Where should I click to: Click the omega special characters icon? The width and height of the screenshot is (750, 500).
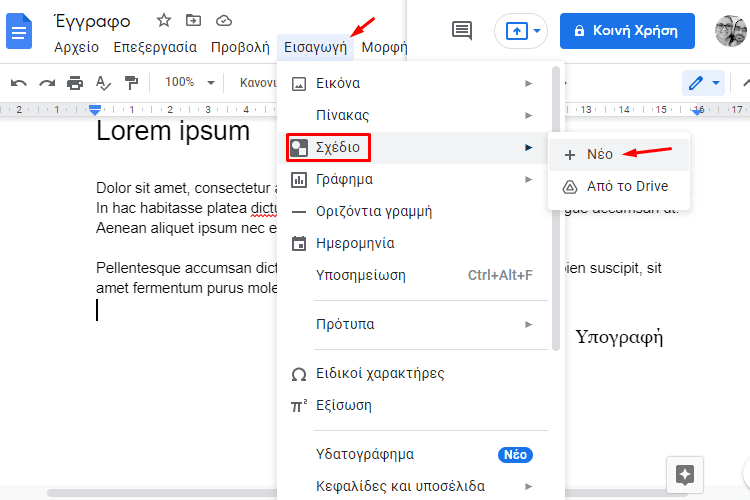point(299,374)
